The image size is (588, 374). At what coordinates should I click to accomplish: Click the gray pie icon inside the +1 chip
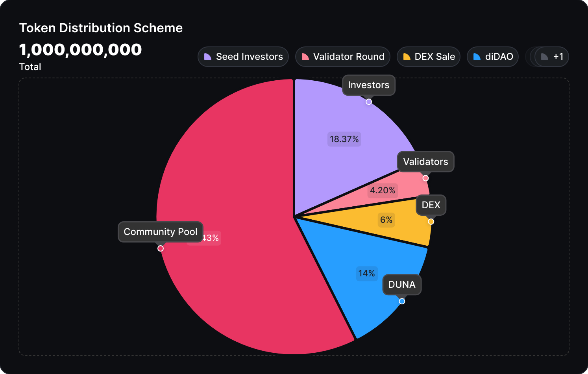(544, 57)
